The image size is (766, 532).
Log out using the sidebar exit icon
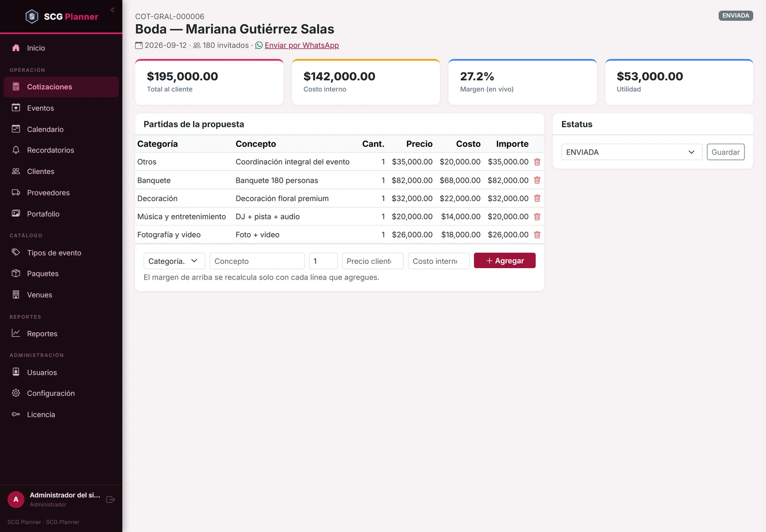(x=111, y=499)
